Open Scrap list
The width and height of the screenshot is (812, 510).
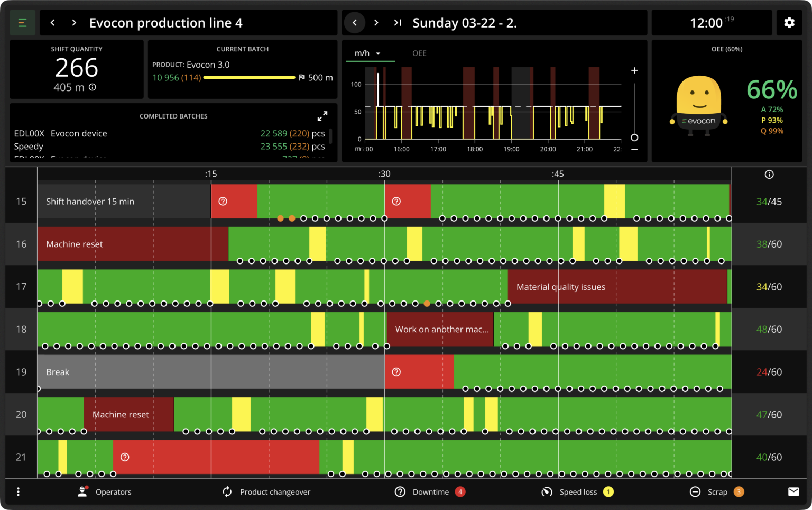pyautogui.click(x=717, y=492)
